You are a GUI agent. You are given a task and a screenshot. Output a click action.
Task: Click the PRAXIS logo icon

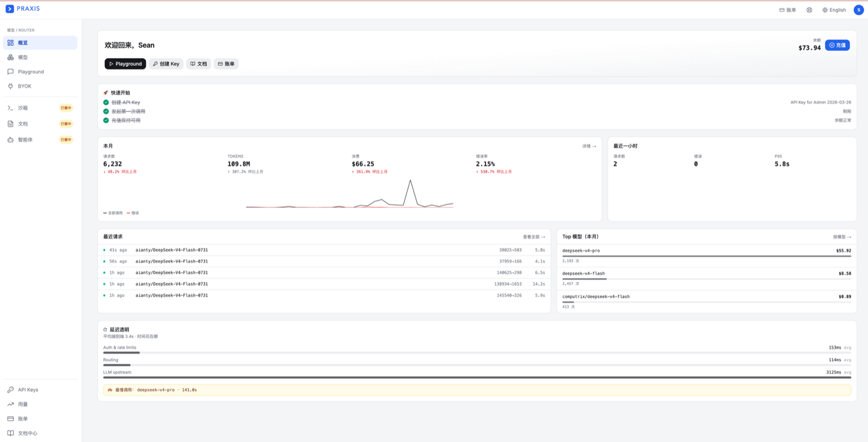[10, 9]
